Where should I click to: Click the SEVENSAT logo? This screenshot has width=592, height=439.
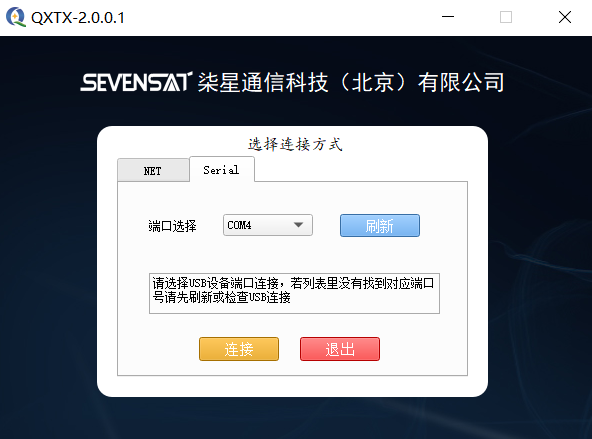[136, 82]
